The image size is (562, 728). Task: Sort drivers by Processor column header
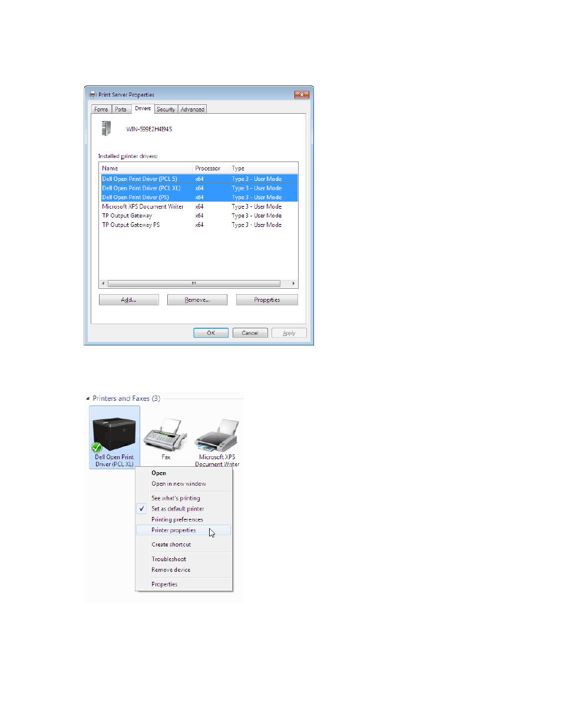(x=211, y=169)
